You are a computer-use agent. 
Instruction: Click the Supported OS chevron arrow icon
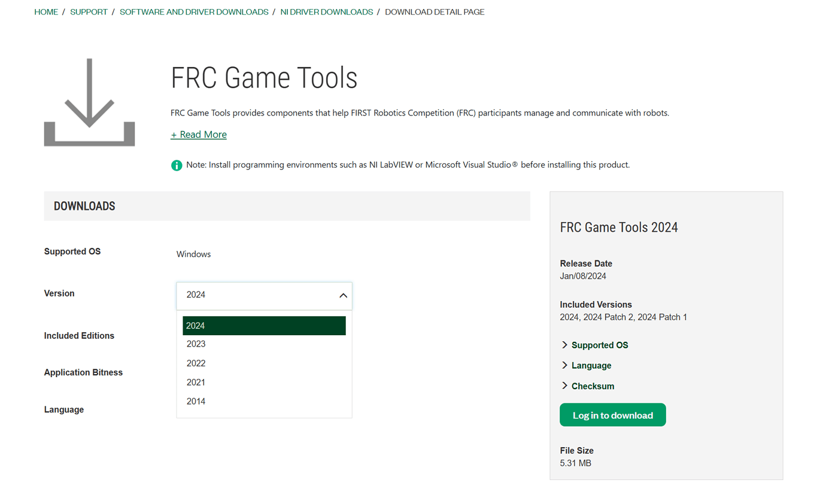(x=564, y=345)
